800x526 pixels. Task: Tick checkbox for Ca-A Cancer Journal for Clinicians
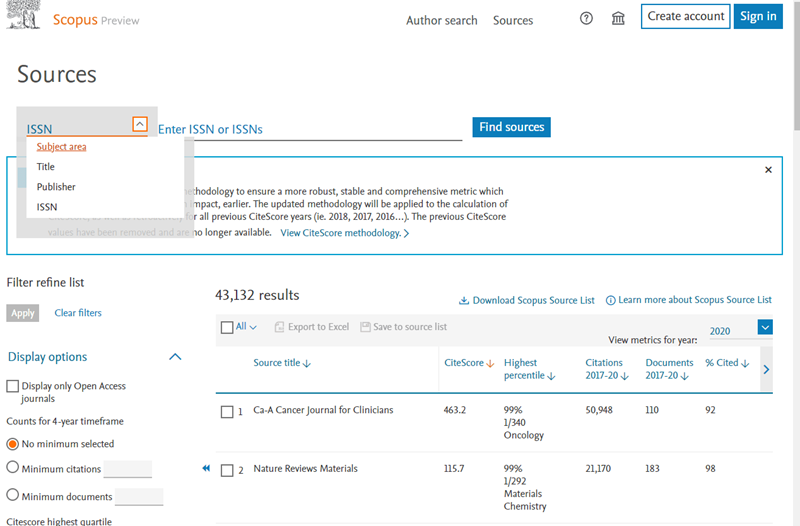227,412
